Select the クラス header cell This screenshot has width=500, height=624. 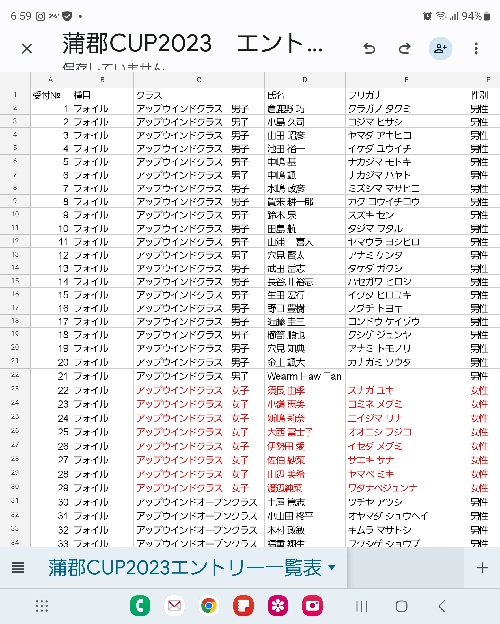click(199, 95)
